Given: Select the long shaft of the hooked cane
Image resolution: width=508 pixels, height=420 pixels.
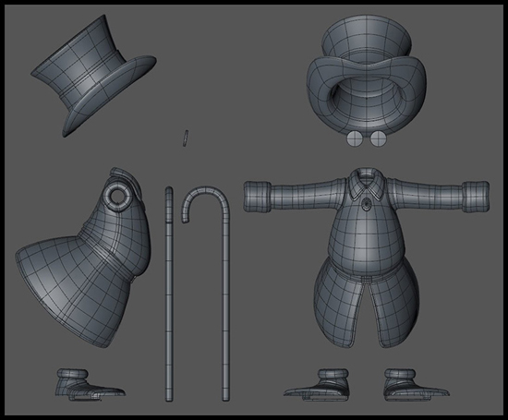Looking at the screenshot, I should pyautogui.click(x=225, y=307).
